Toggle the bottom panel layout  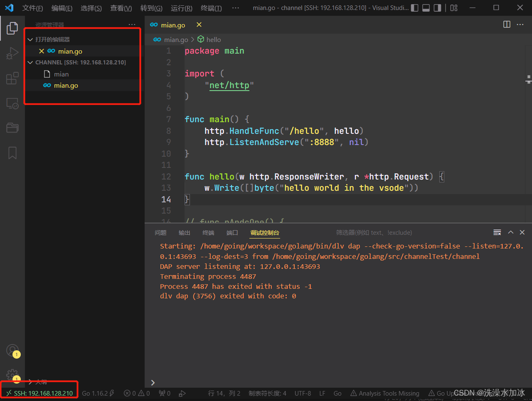pos(426,8)
